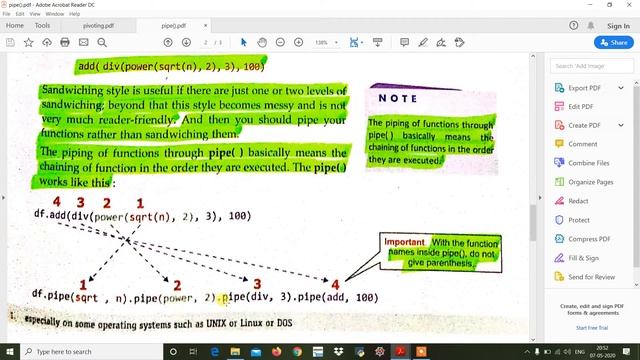This screenshot has width=640, height=360.
Task: Click the taskbar search box
Action: pos(91,351)
